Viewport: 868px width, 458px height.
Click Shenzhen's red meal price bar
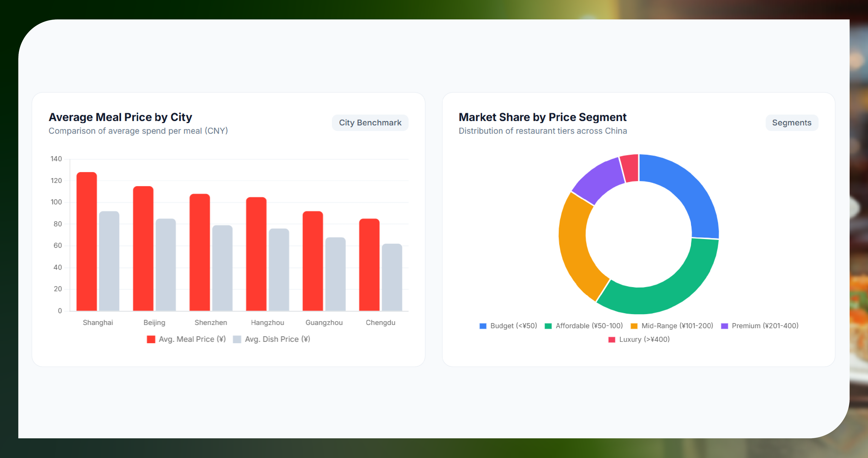[200, 252]
